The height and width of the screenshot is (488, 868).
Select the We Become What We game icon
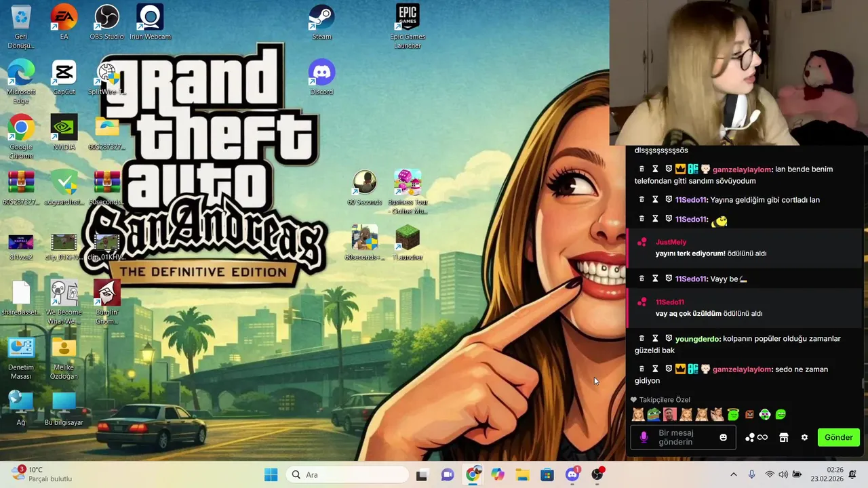point(64,303)
